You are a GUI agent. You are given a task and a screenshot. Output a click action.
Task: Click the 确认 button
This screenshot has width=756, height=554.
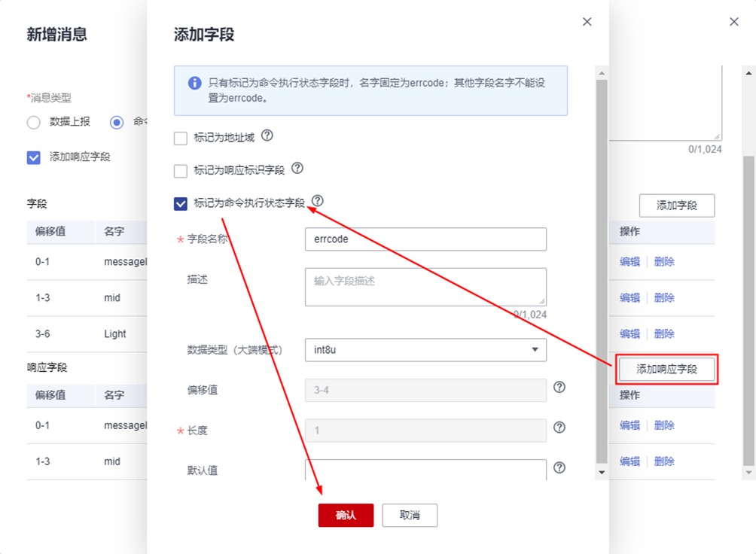point(346,516)
